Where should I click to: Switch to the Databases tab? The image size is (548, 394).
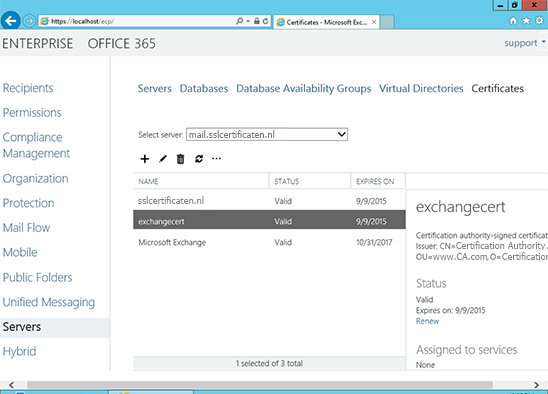[x=204, y=88]
